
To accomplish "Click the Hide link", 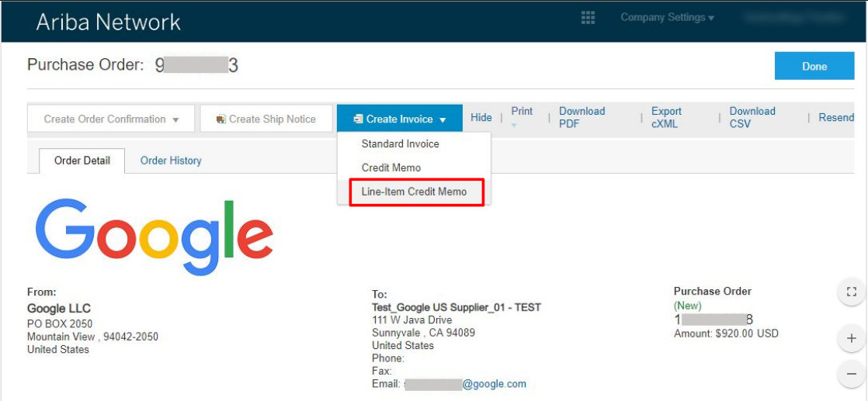I will point(481,117).
